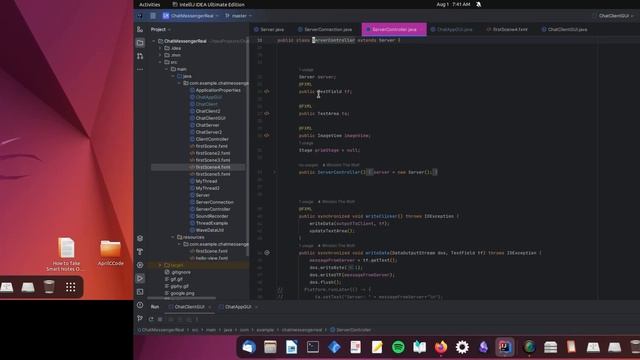Open the Build hammer tool window icon

(140, 252)
